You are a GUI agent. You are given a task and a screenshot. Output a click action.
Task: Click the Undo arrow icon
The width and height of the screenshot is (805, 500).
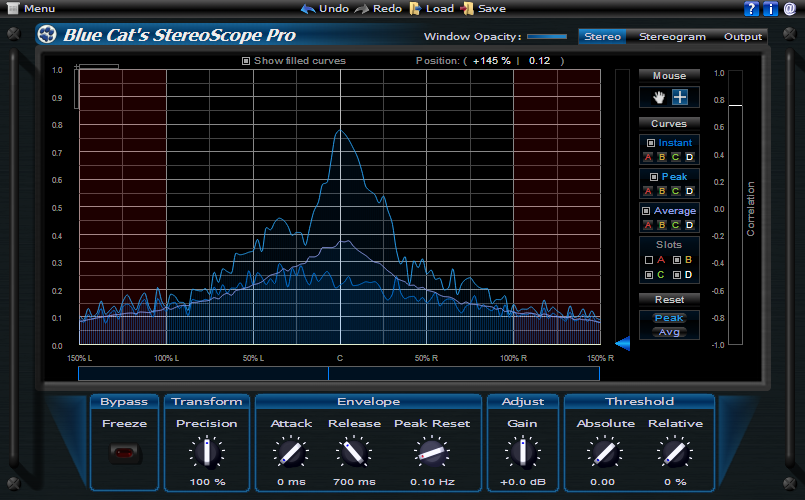pos(308,9)
